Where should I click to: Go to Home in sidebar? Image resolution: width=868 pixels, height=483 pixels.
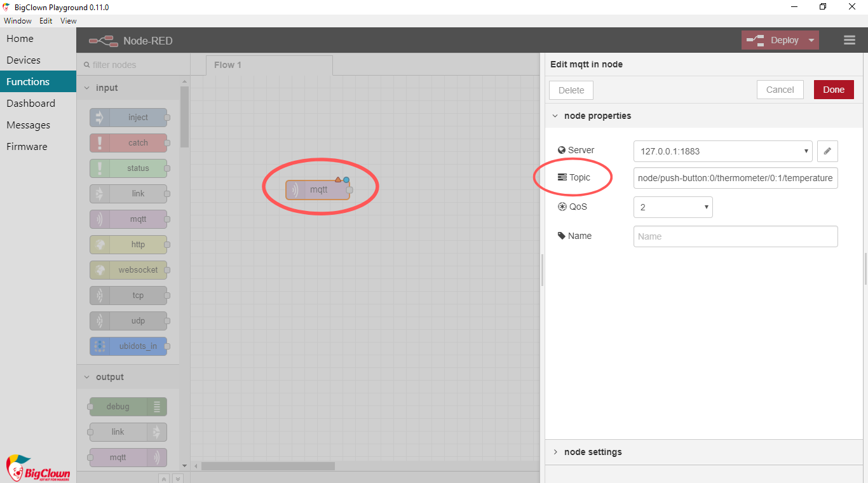point(38,39)
